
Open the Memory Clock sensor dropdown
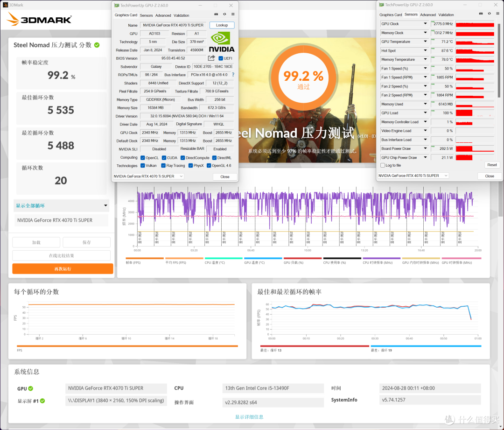click(425, 33)
